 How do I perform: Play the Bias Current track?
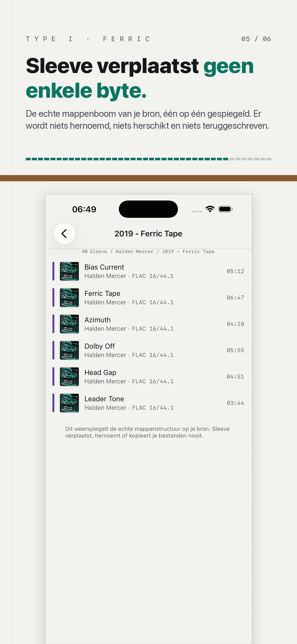click(148, 271)
